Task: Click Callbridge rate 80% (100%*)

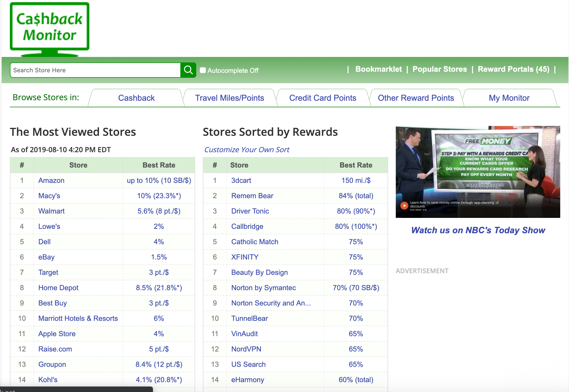Action: [356, 226]
